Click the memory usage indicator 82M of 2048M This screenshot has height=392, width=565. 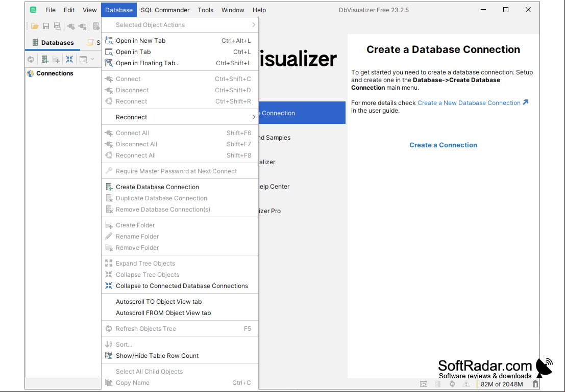click(502, 384)
